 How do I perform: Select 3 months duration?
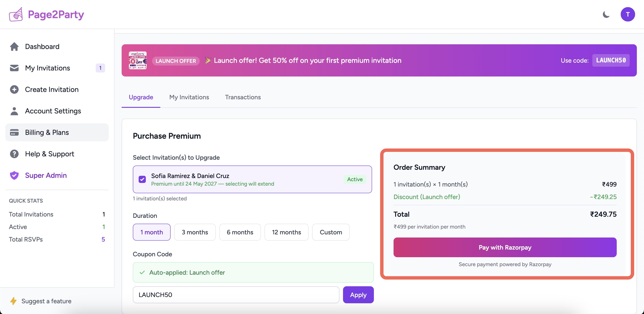(x=195, y=232)
